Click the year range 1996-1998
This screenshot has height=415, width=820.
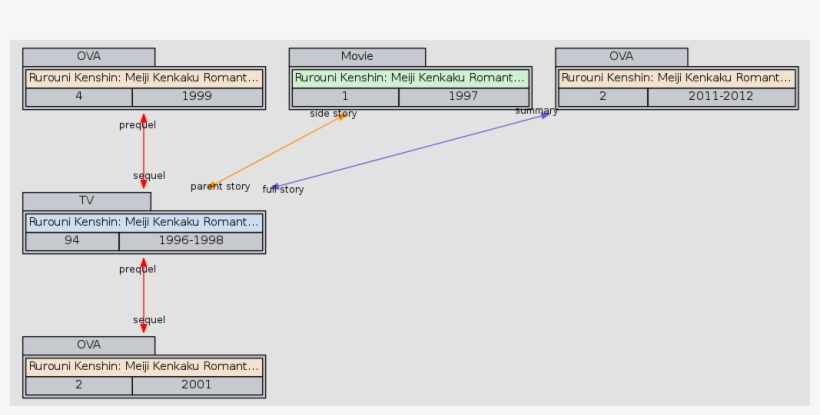[191, 241]
